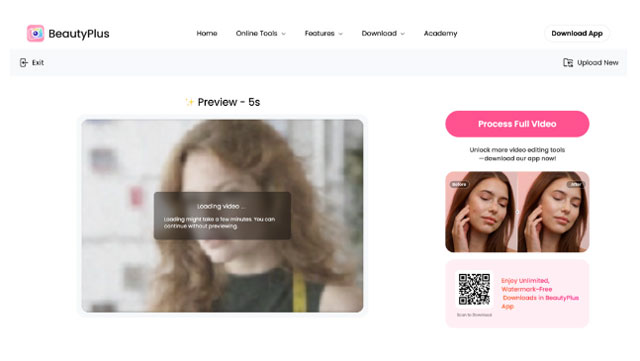Click Process Full Video button

tap(517, 124)
